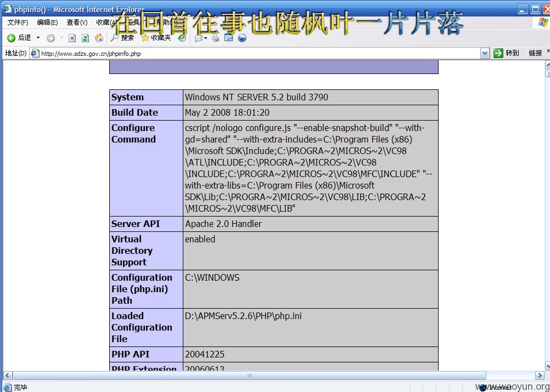Click horizontal scrollbar right arrow

click(x=540, y=375)
